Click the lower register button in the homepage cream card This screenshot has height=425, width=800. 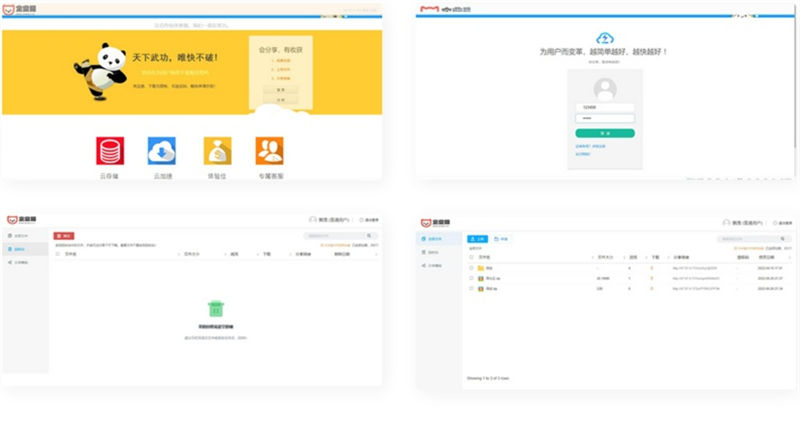point(281,100)
